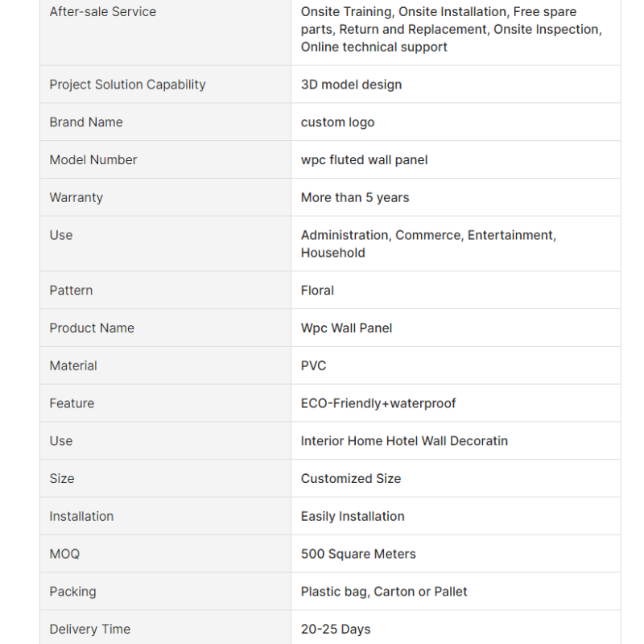Screen dimensions: 644x644
Task: Select the 500 Square Meters MOQ value
Action: click(x=358, y=555)
